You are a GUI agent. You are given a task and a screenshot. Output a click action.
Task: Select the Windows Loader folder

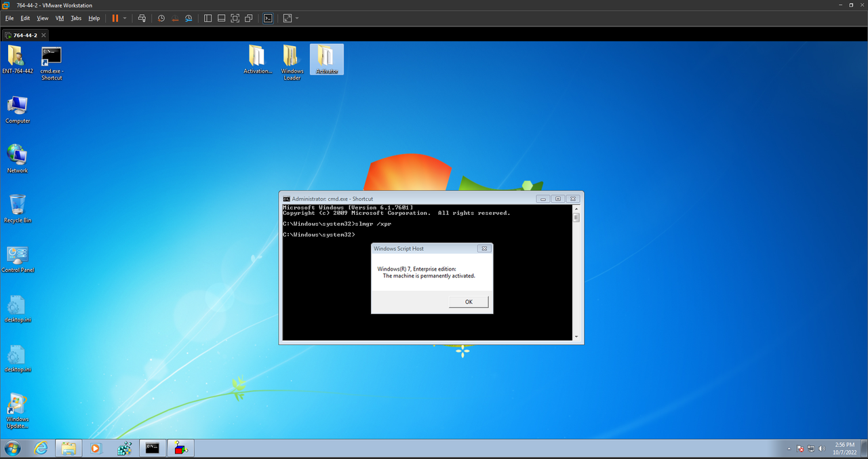[292, 63]
